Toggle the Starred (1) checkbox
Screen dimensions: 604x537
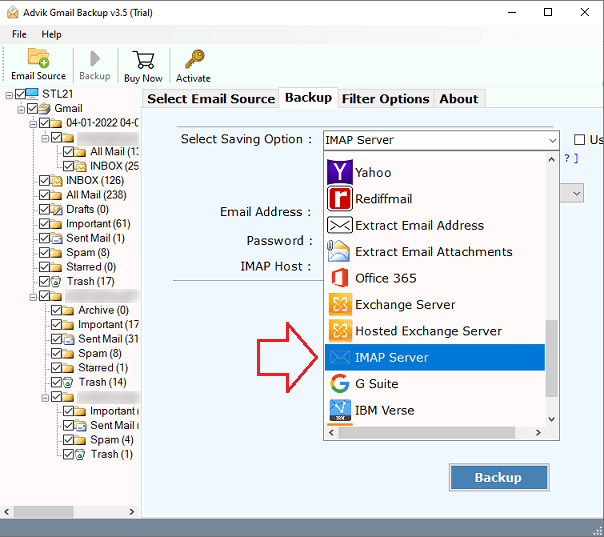coord(56,368)
